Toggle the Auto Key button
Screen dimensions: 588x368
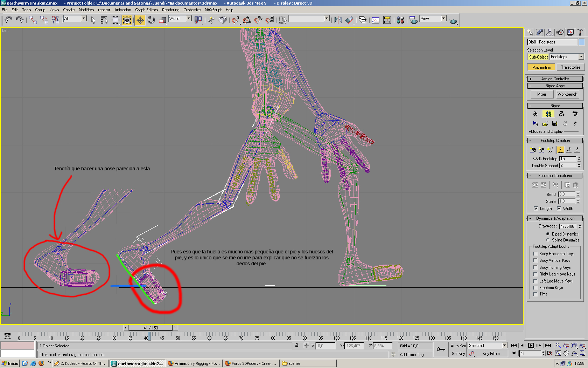pos(458,346)
